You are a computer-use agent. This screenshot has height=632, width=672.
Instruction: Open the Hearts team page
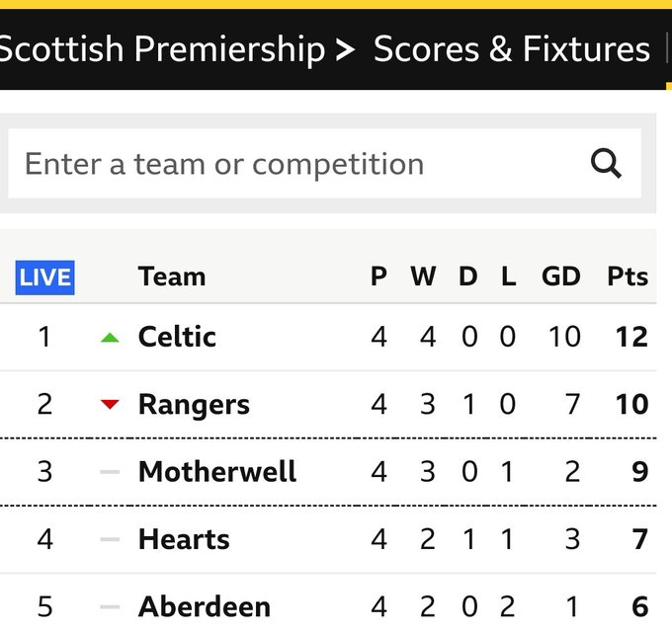tap(184, 539)
